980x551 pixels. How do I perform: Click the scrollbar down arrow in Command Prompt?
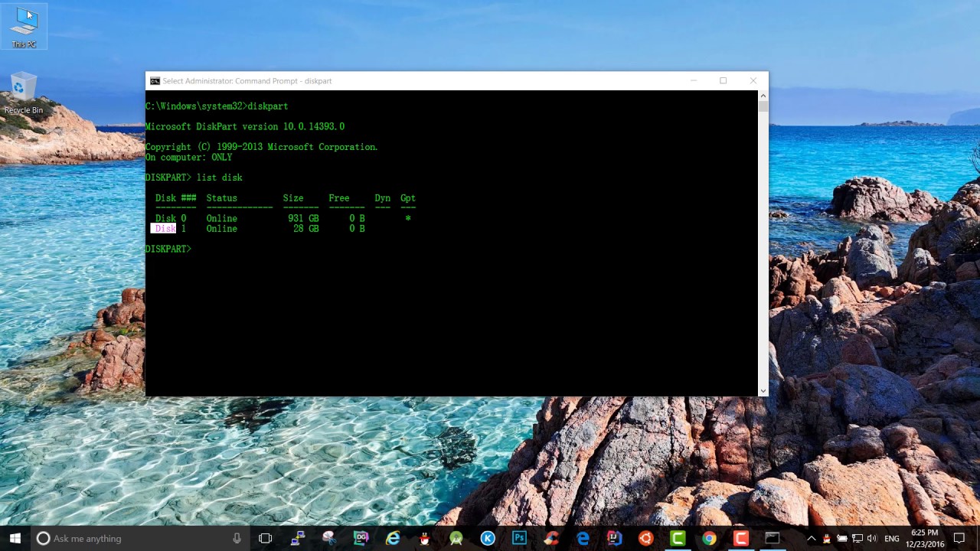[x=763, y=391]
